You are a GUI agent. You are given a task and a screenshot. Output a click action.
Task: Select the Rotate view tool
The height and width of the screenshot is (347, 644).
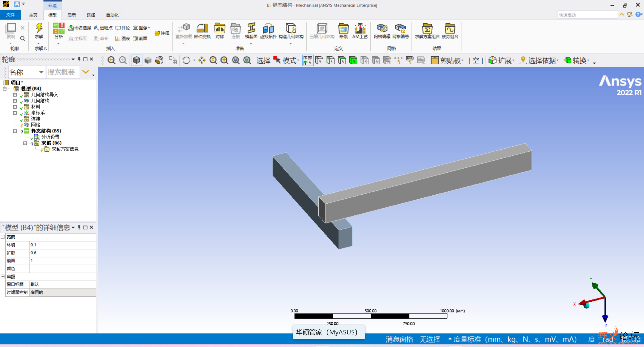point(186,60)
